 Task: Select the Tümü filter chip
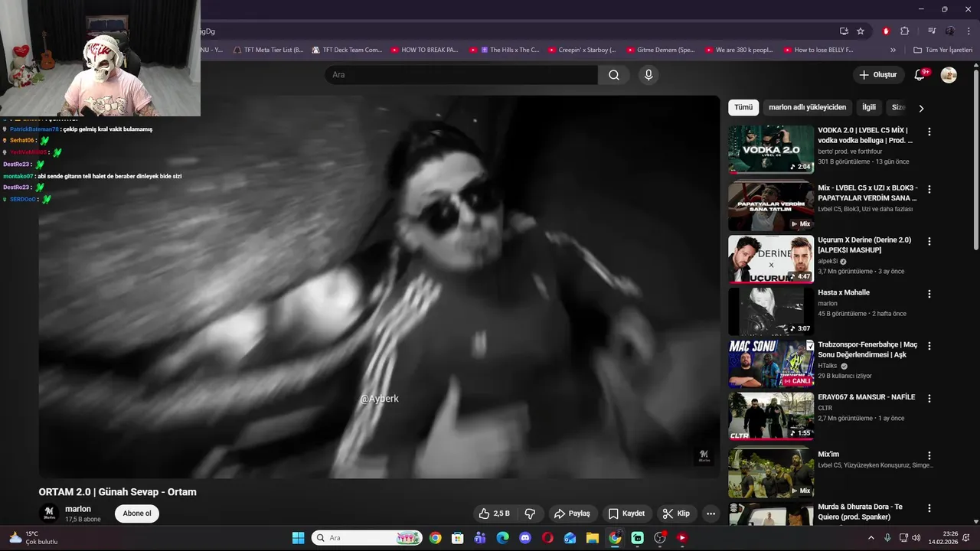[743, 108]
